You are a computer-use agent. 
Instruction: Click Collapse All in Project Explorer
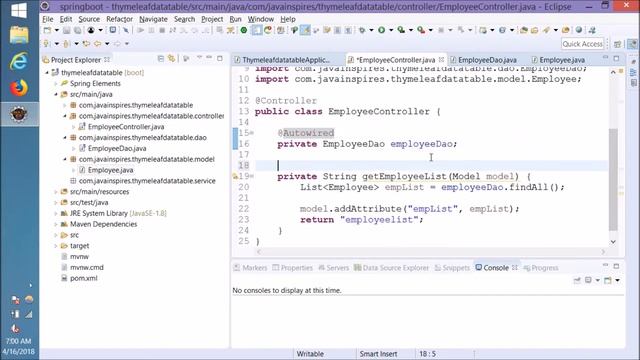coord(161,59)
